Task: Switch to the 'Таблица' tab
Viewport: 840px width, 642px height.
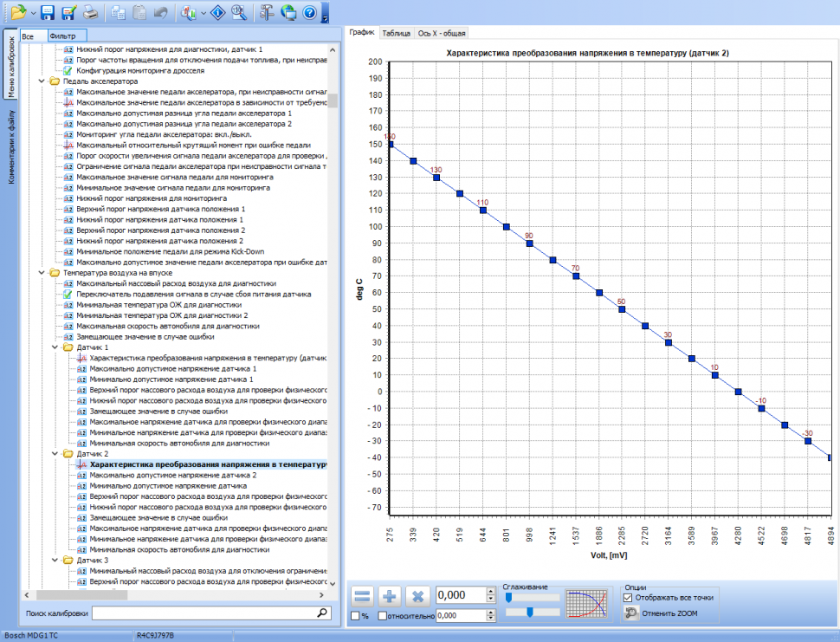Action: (x=396, y=33)
